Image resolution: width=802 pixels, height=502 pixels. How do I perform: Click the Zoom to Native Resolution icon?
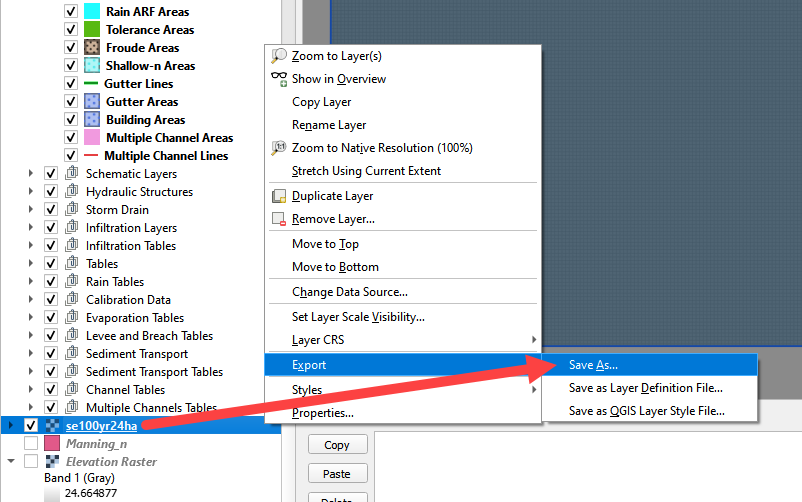tap(279, 148)
